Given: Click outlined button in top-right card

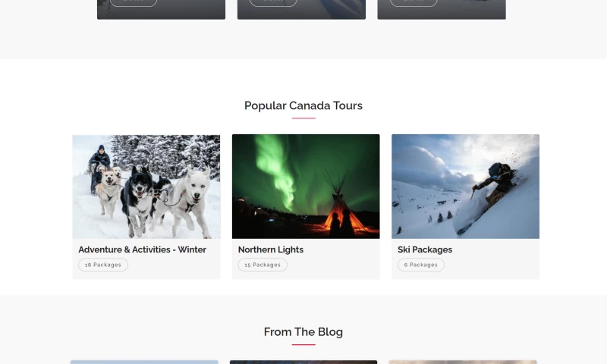Looking at the screenshot, I should point(414,2).
